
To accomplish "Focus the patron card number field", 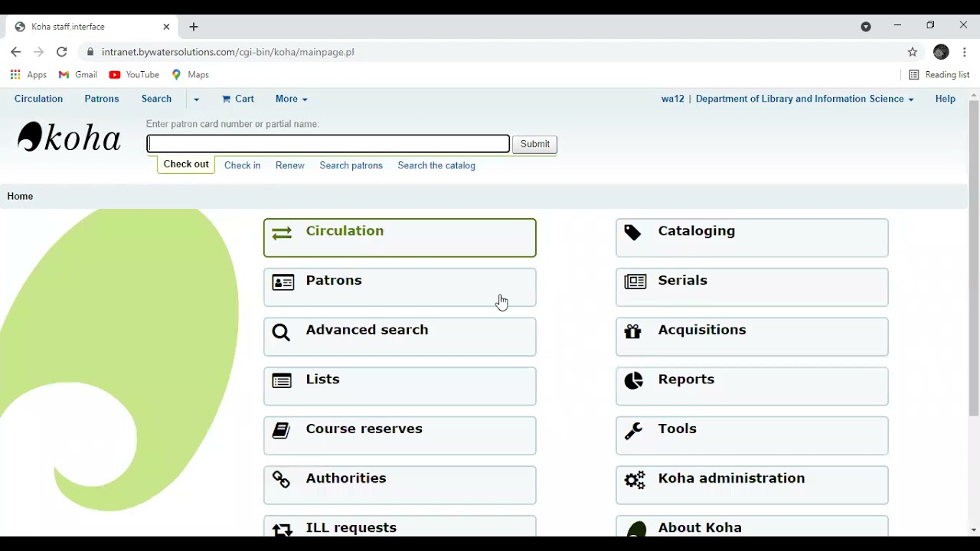I will tap(328, 144).
